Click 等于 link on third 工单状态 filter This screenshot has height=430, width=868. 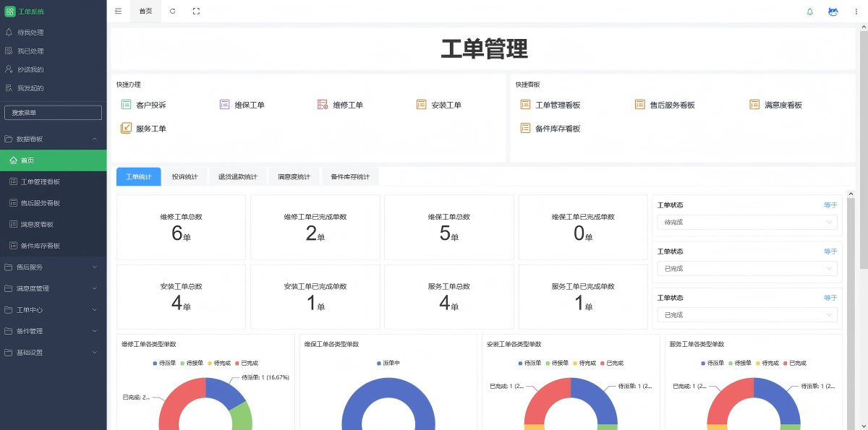tap(830, 298)
